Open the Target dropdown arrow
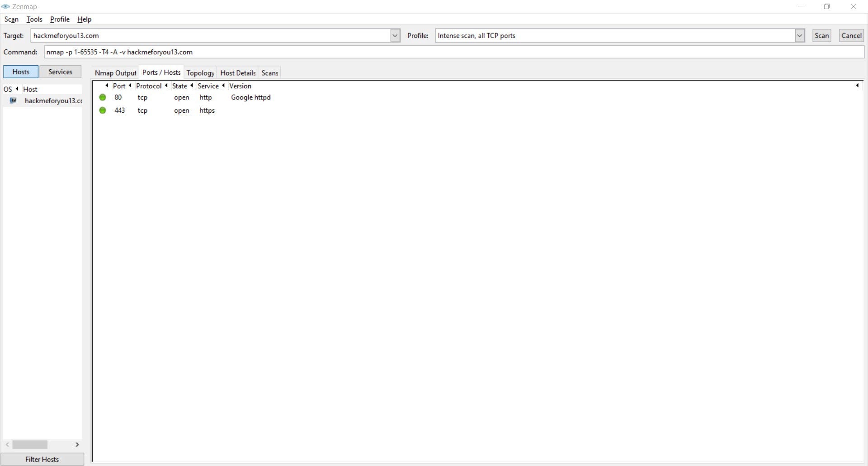Screen dimensions: 868x466 [395, 36]
